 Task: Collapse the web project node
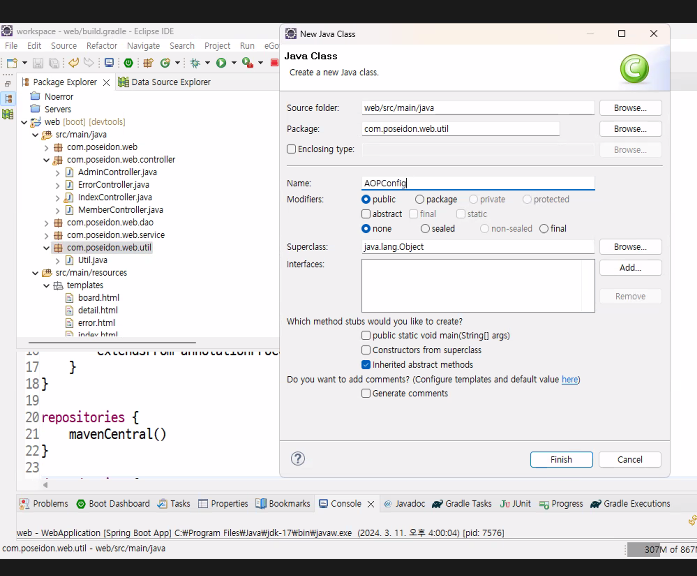pos(24,122)
